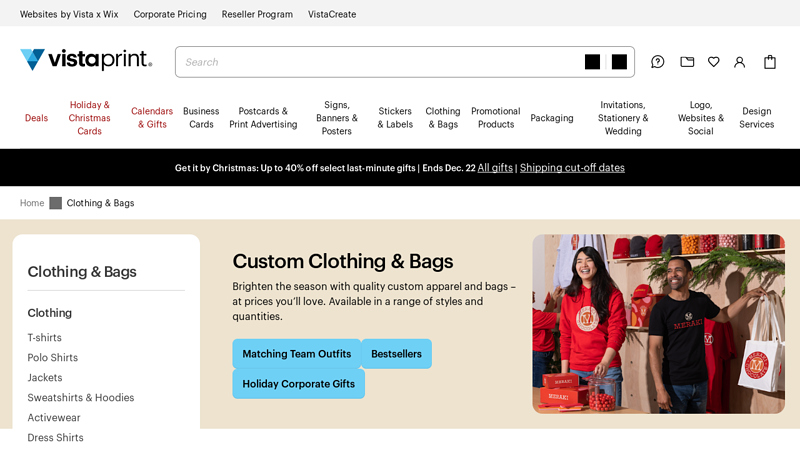Open Holiday & Christmas Cards menu
Image resolution: width=800 pixels, height=450 pixels.
click(x=89, y=118)
